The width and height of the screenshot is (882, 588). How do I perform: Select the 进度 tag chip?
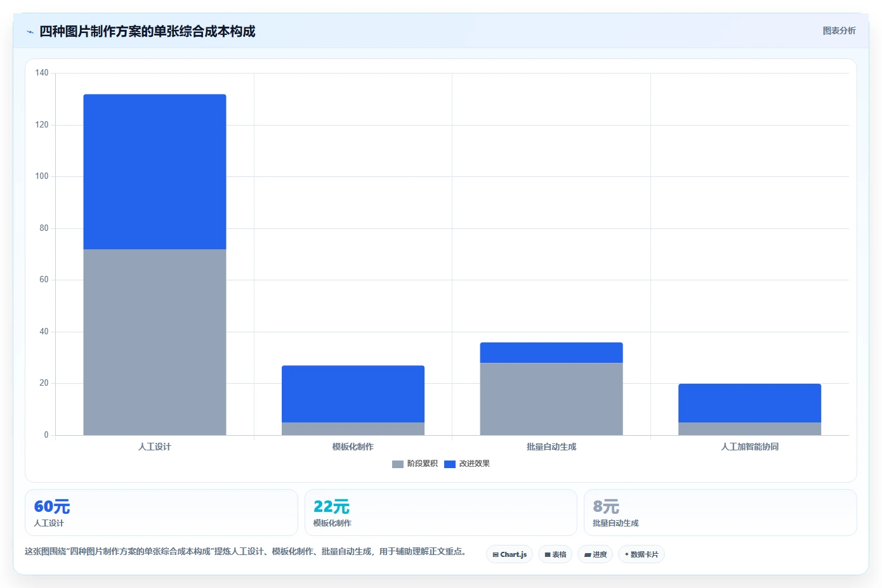point(595,554)
